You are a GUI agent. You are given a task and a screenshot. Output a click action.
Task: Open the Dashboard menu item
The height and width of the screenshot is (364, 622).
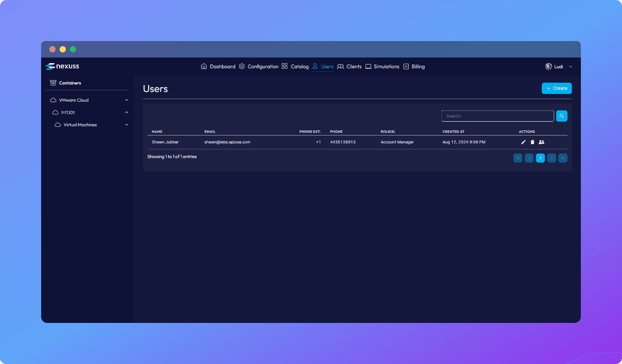click(218, 67)
